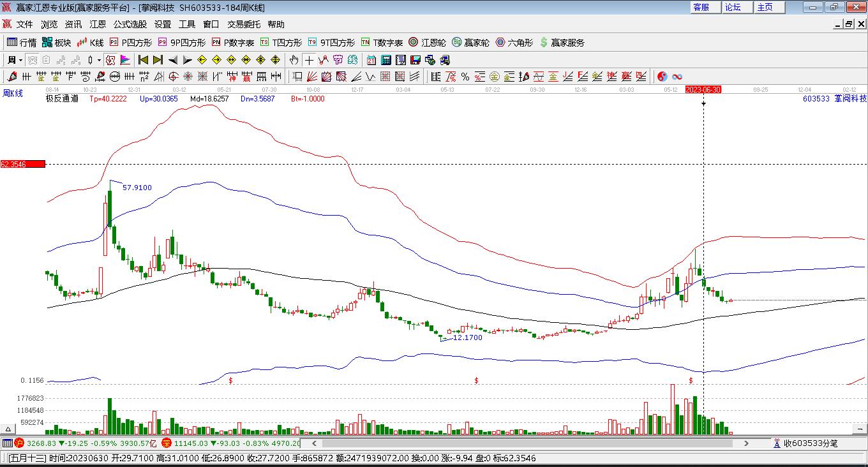Open the P四方形 tool
The height and width of the screenshot is (467, 868).
click(x=131, y=43)
